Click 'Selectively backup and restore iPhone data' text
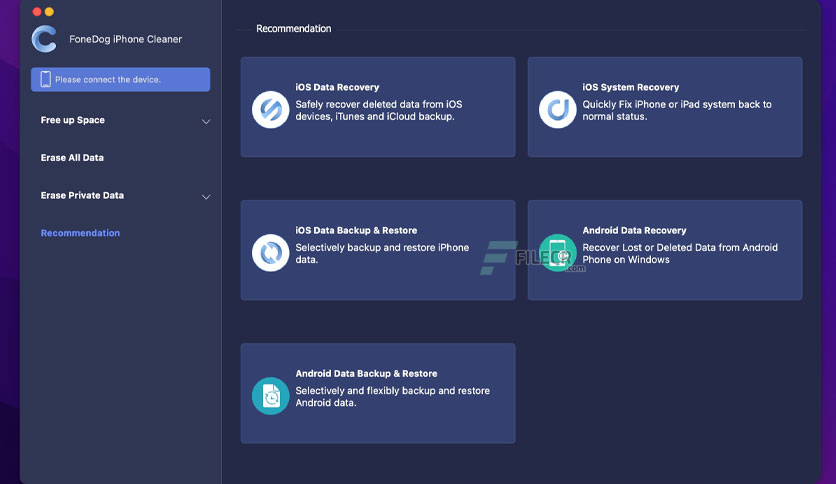This screenshot has height=484, width=836. (382, 254)
